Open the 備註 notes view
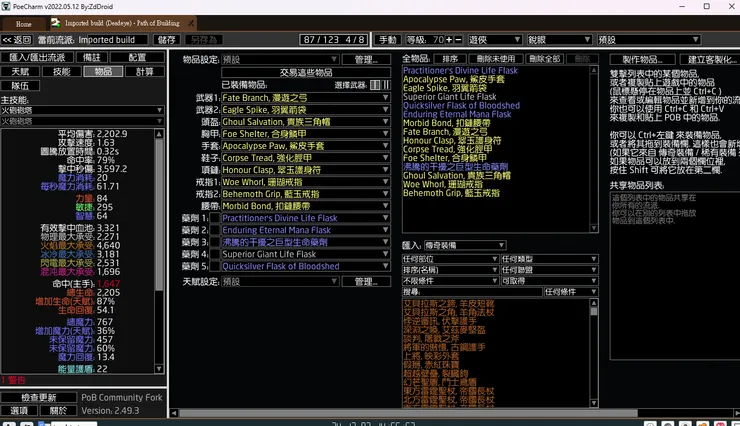This screenshot has width=740, height=426. 92,58
